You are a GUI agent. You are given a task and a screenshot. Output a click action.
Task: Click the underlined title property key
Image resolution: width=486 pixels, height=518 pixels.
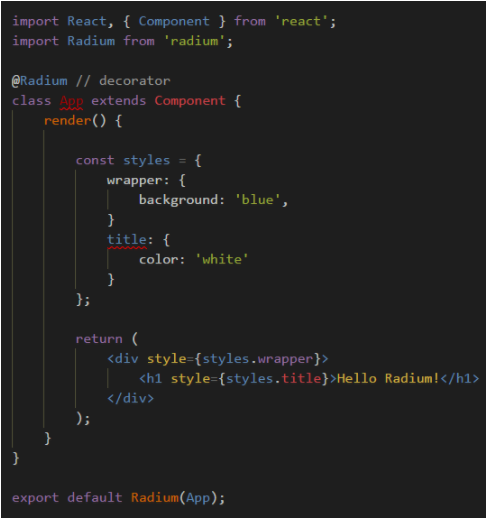(127, 240)
